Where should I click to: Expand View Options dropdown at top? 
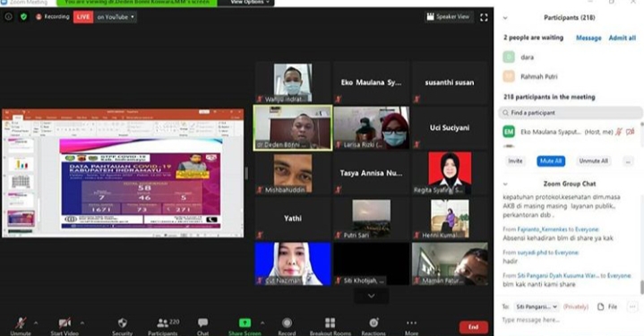pos(250,2)
